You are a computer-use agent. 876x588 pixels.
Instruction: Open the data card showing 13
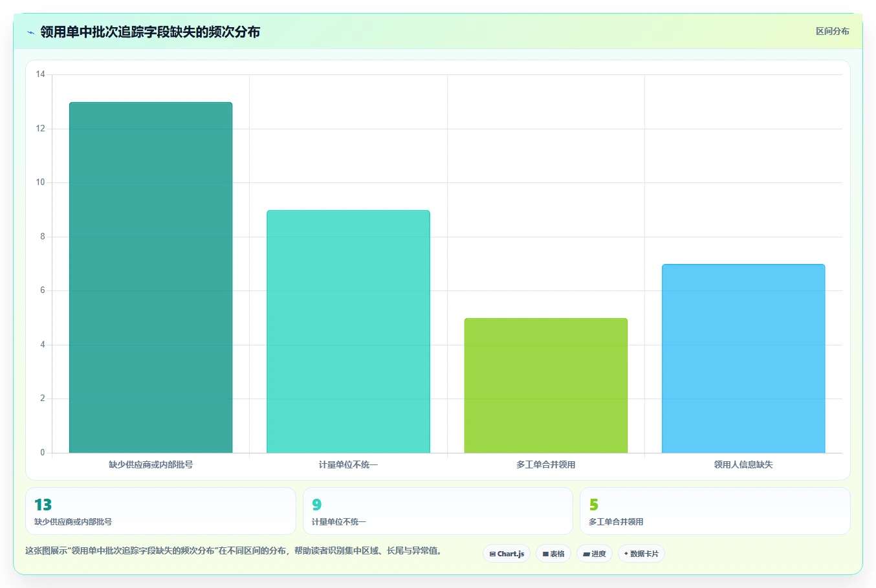click(x=160, y=511)
